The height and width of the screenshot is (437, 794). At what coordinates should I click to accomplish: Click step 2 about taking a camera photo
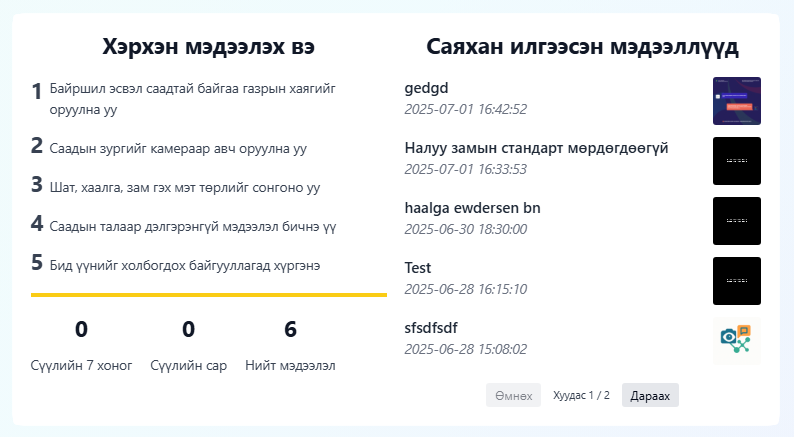coord(178,148)
